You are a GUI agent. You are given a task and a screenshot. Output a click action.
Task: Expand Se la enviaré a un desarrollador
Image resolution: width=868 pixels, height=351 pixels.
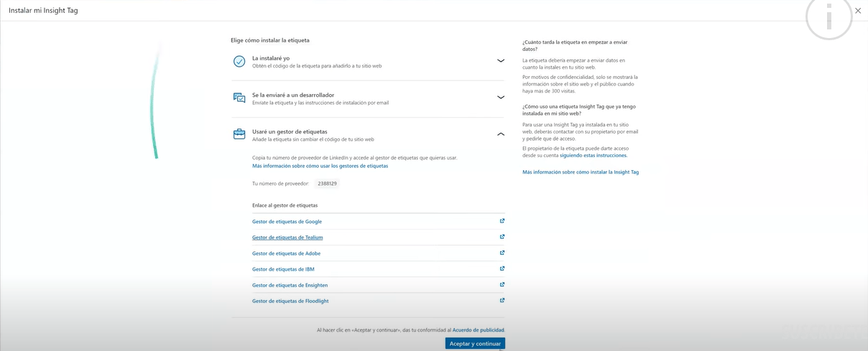[x=501, y=98]
